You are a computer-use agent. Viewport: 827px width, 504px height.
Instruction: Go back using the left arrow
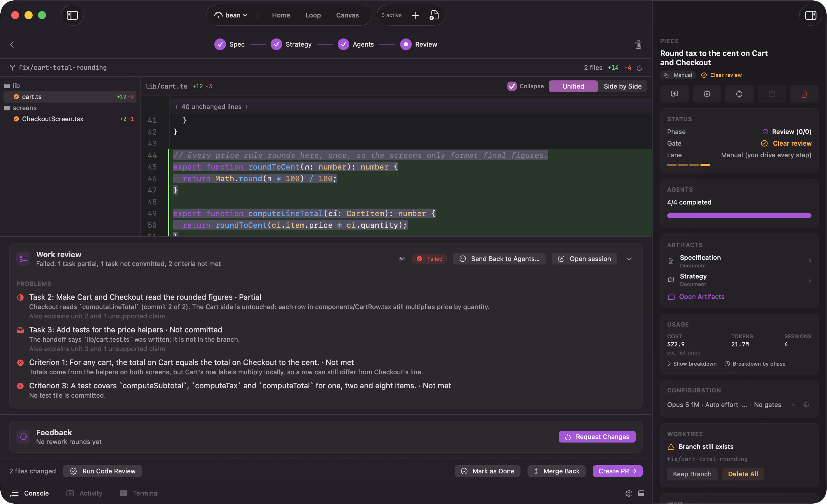tap(12, 44)
